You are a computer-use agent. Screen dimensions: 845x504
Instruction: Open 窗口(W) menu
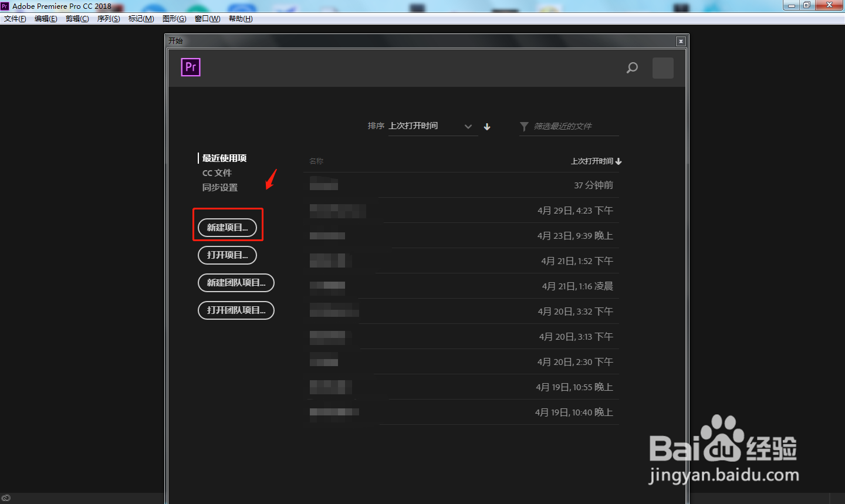click(x=208, y=19)
